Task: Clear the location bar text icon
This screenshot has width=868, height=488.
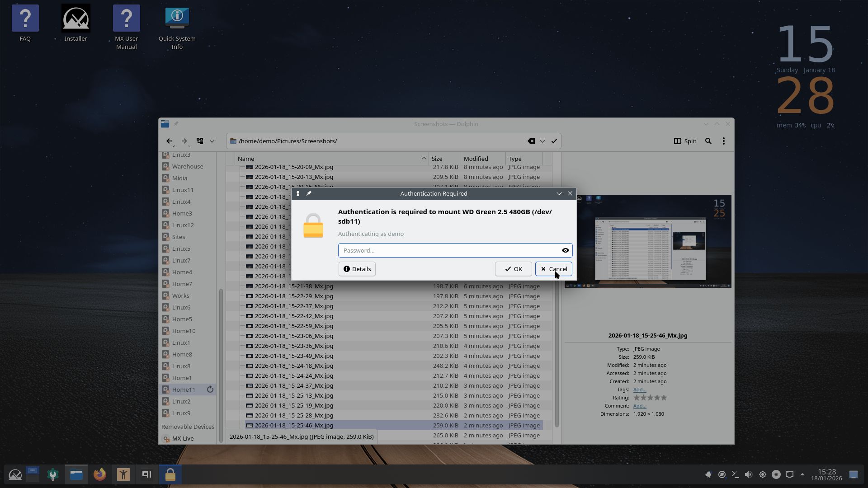Action: coord(531,141)
